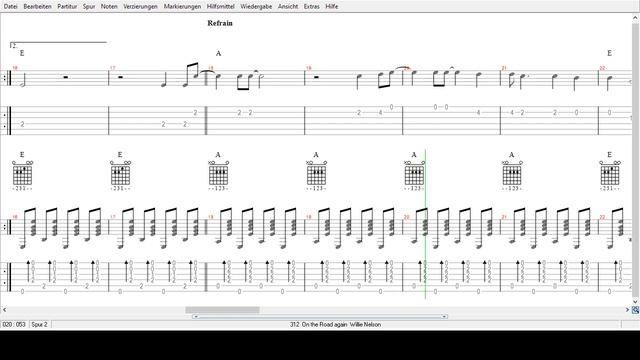The height and width of the screenshot is (360, 640).
Task: Click the Refrain section marker
Action: tap(220, 23)
